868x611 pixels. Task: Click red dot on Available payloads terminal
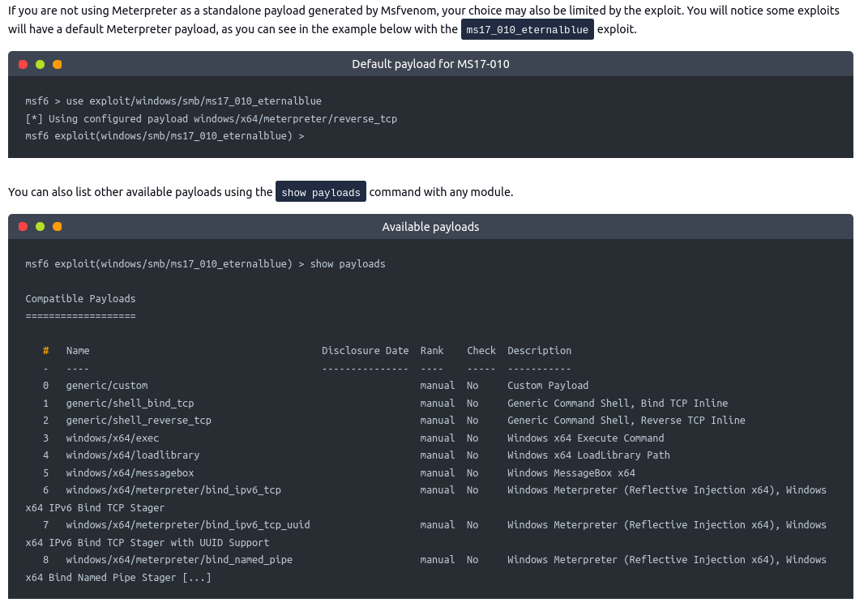[x=24, y=227]
